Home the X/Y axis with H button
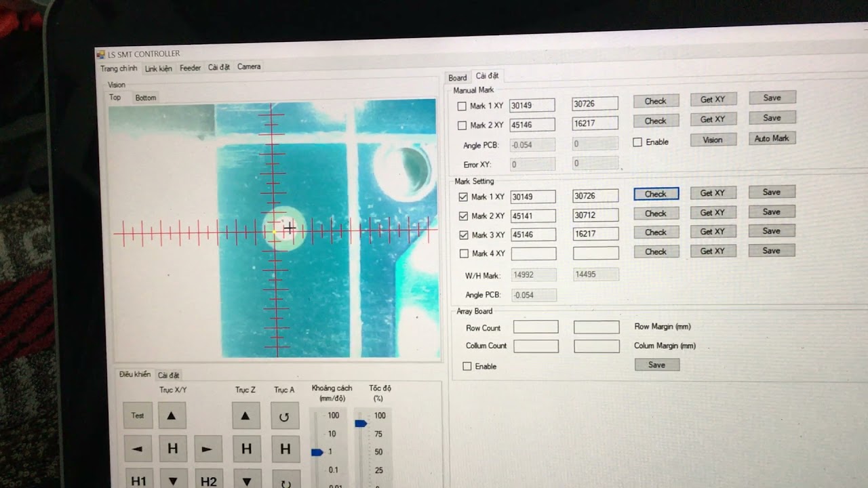This screenshot has width=868, height=488. pyautogui.click(x=172, y=449)
